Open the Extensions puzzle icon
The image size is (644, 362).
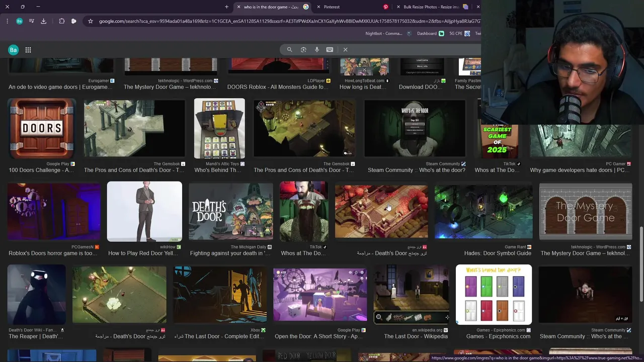click(61, 21)
